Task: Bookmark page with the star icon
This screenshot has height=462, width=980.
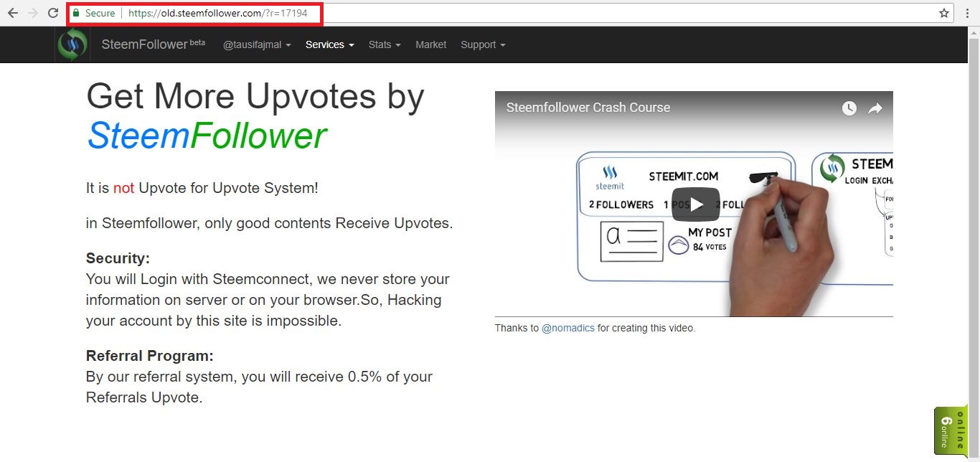Action: coord(944,13)
